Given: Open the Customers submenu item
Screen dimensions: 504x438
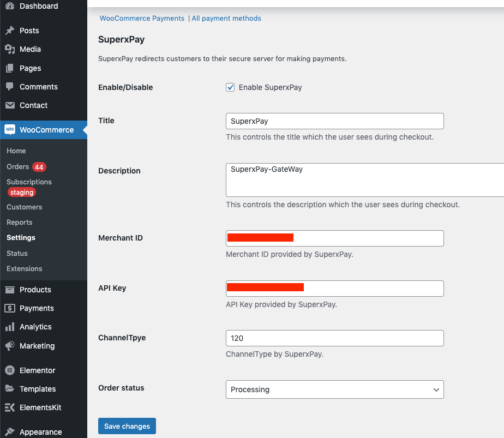Looking at the screenshot, I should tap(25, 207).
